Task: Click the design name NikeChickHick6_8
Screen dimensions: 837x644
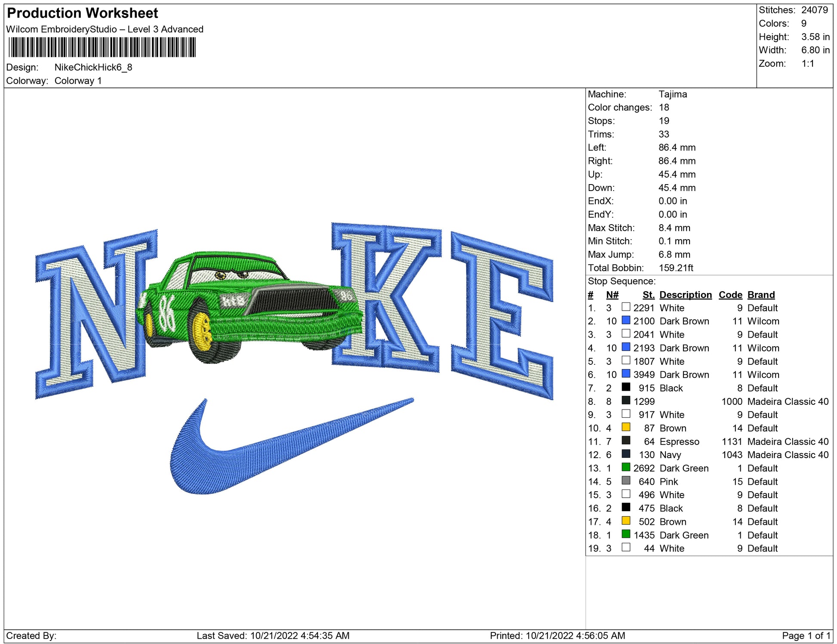Action: (93, 67)
